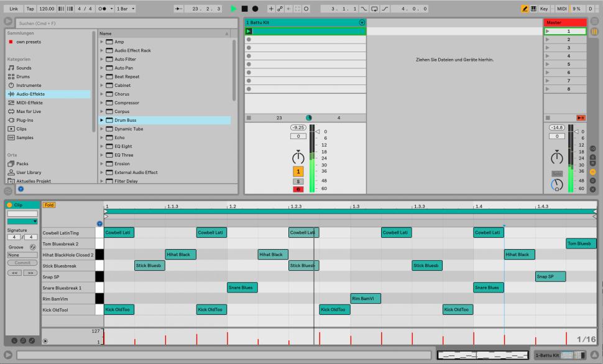603x364 pixels.
Task: Open Packs under the Orte section
Action: coord(22,163)
